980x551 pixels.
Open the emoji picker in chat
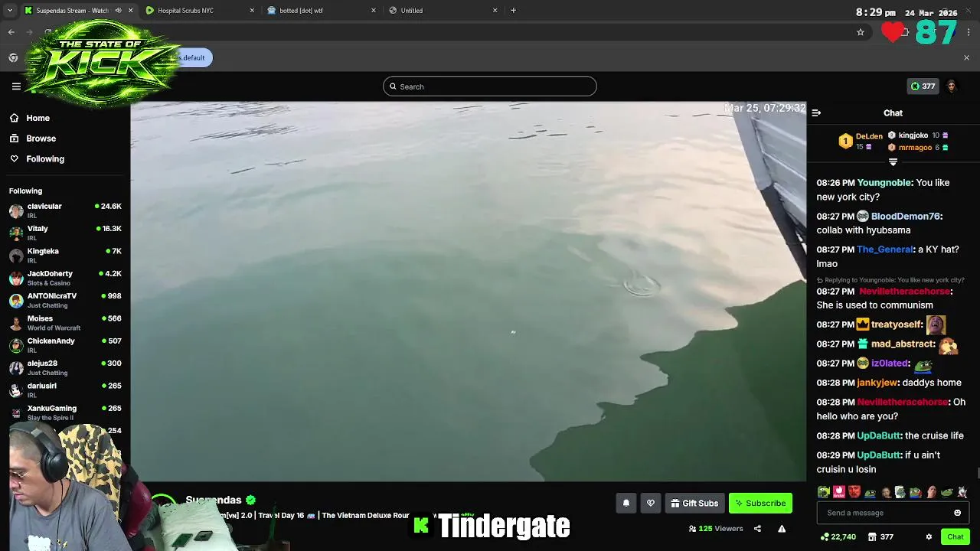point(957,513)
